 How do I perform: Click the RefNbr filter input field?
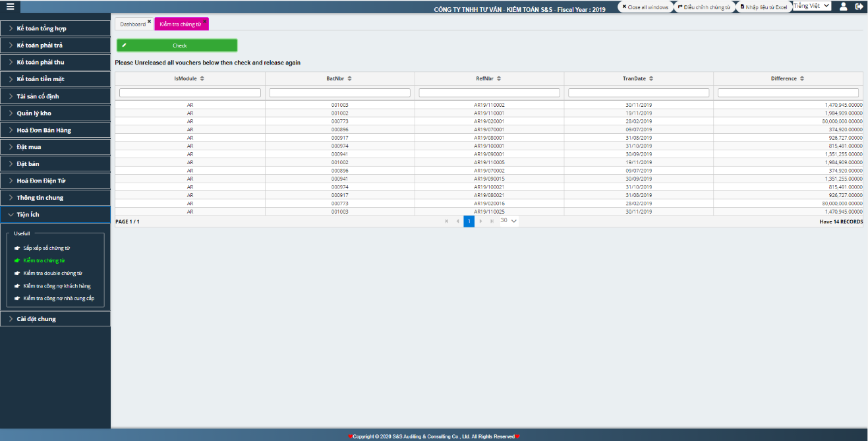coord(489,93)
